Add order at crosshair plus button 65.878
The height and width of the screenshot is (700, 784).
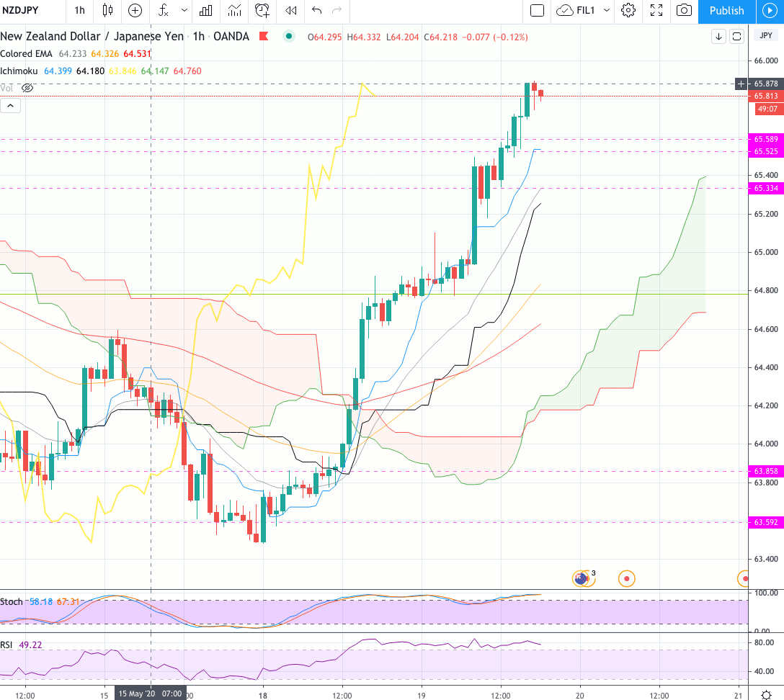coord(741,84)
